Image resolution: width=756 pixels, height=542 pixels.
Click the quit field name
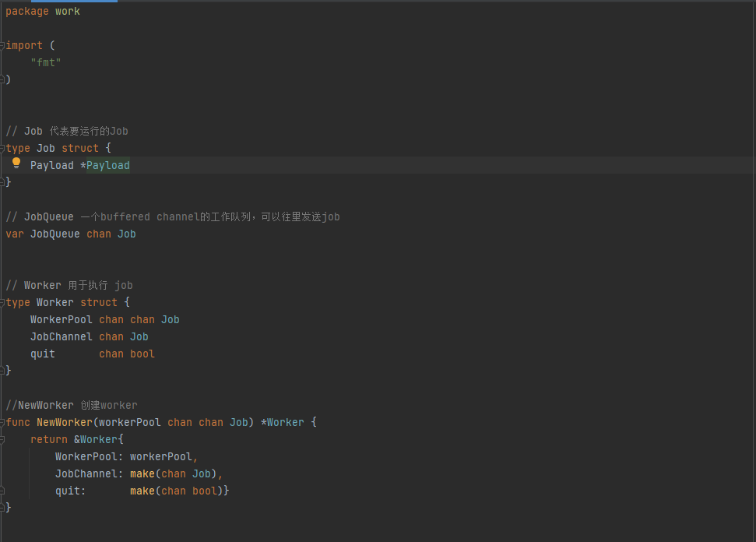tap(42, 354)
